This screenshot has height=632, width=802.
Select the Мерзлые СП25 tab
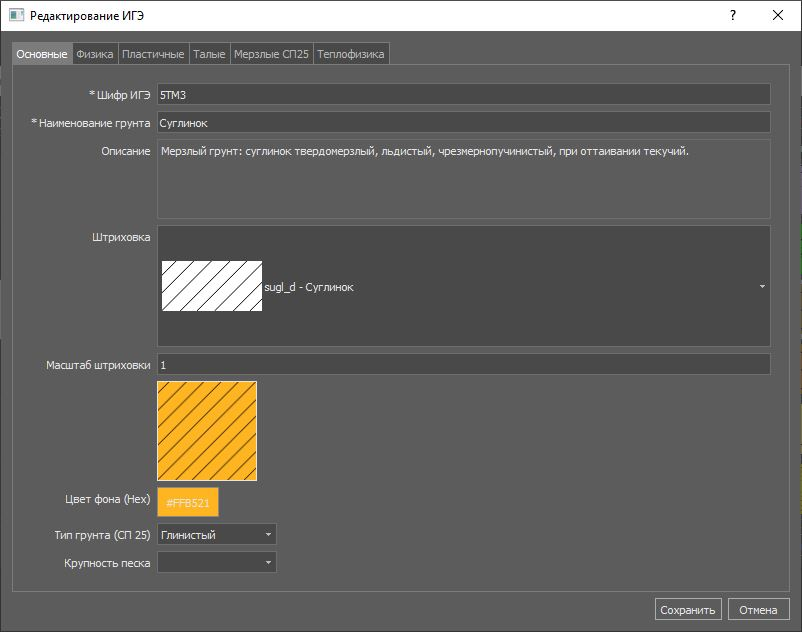point(271,54)
